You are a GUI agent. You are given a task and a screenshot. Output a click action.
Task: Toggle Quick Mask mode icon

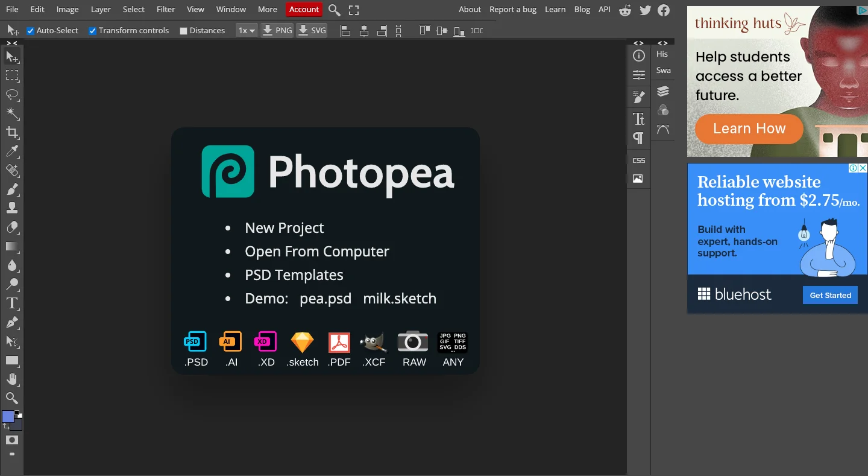11,440
